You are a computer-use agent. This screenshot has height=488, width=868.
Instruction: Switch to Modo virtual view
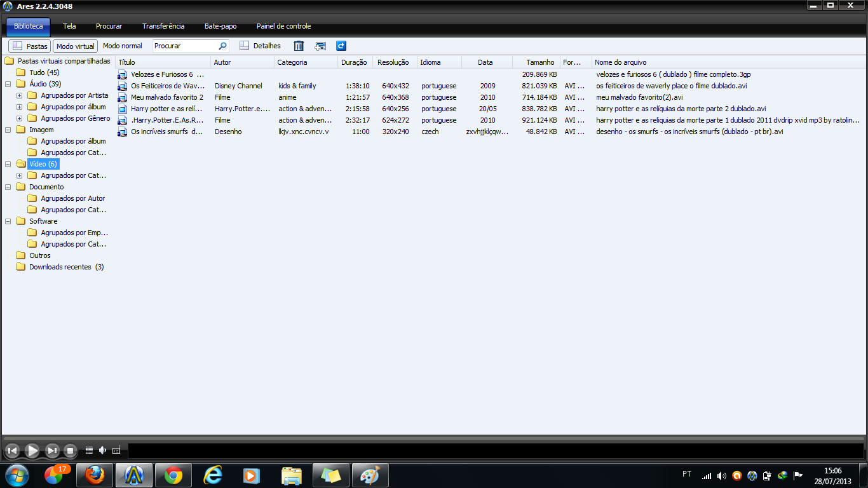tap(75, 46)
